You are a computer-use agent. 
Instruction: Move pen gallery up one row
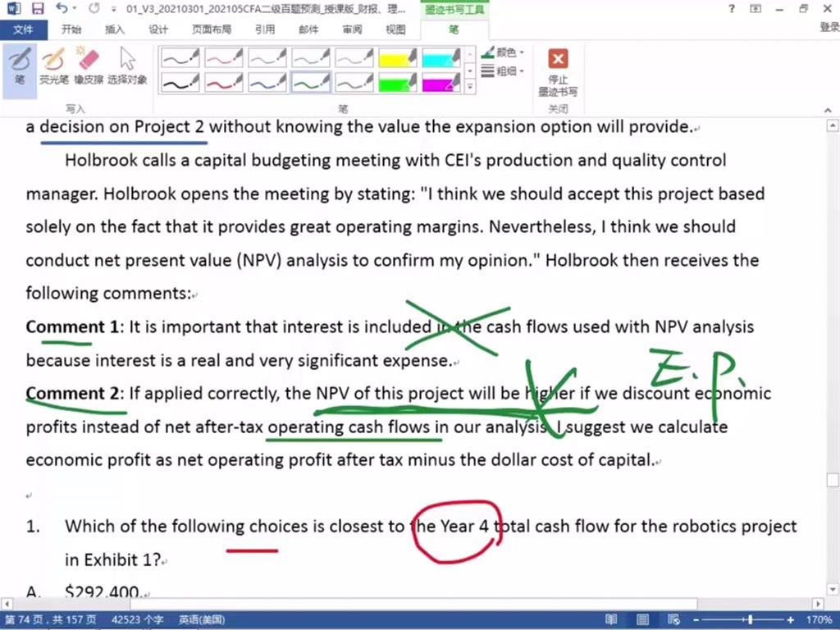pyautogui.click(x=470, y=55)
